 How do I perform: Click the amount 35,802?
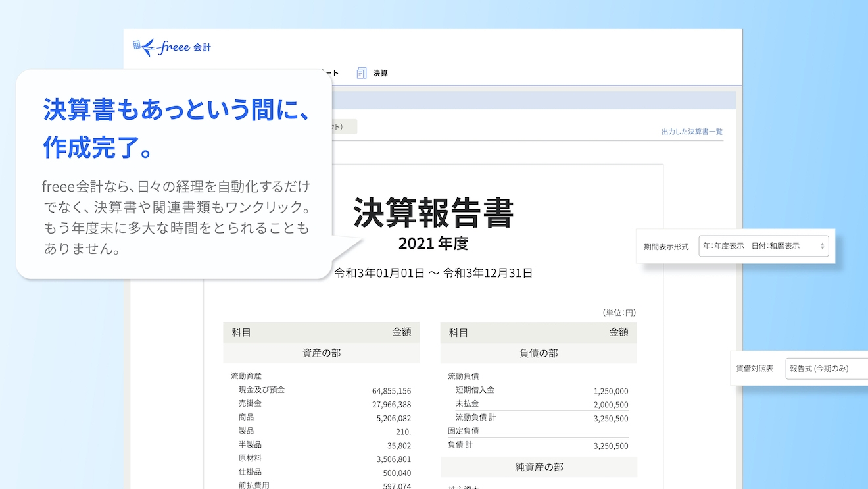[x=398, y=446]
